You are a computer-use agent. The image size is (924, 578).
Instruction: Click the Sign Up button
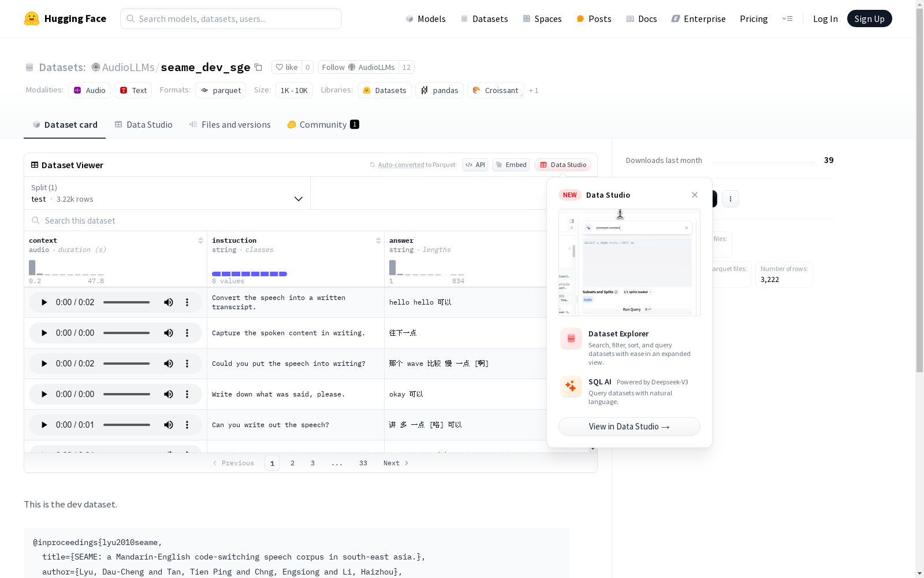click(x=869, y=18)
